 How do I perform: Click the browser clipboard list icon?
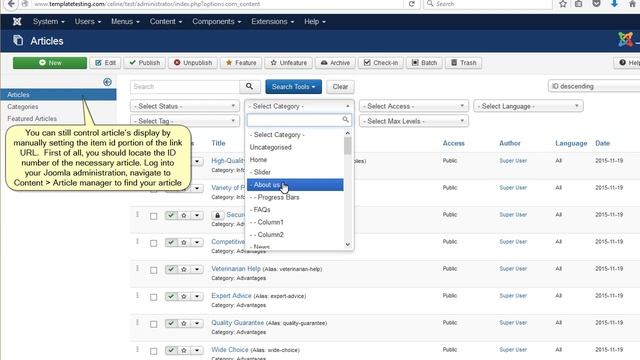pyautogui.click(x=578, y=4)
